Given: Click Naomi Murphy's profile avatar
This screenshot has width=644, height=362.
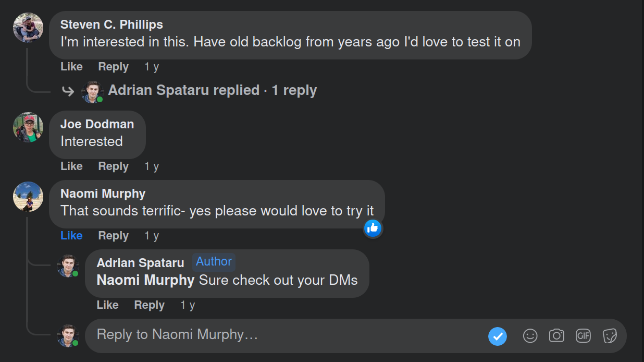Looking at the screenshot, I should point(28,197).
